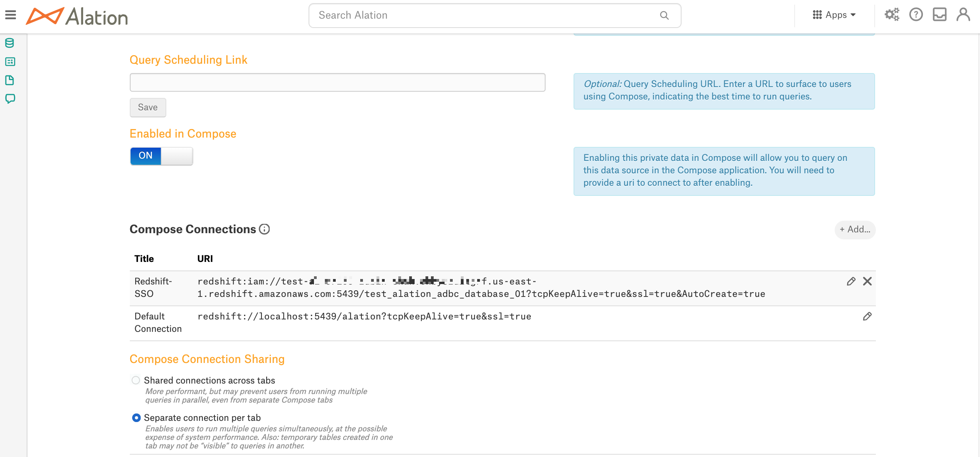Viewport: 980px width, 457px height.
Task: Open the inbox icon
Action: pyautogui.click(x=940, y=15)
